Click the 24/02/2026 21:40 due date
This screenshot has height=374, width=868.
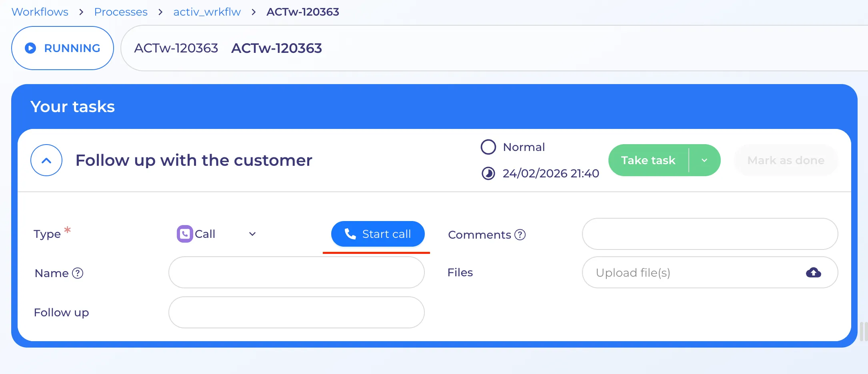tap(551, 173)
